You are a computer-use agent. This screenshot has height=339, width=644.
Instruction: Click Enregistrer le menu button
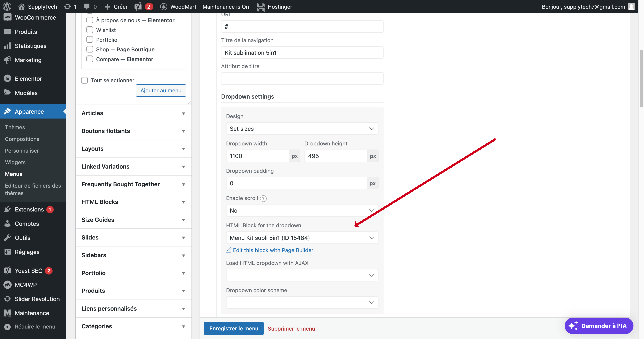pyautogui.click(x=234, y=328)
